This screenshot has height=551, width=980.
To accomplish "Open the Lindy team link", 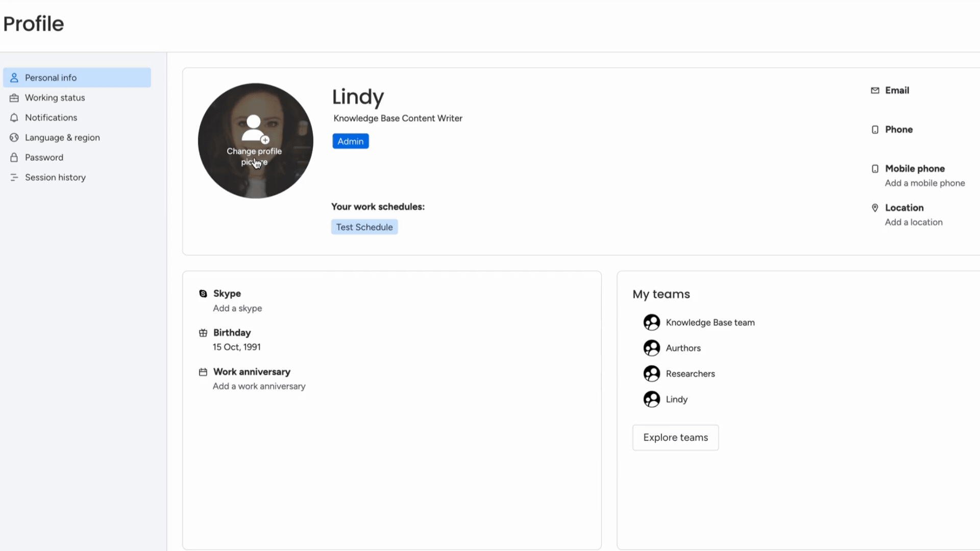I will [x=676, y=399].
